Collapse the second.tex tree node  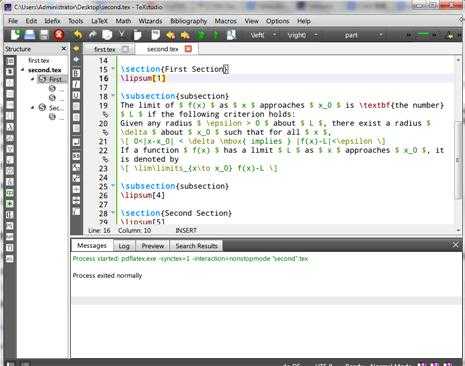click(x=23, y=70)
